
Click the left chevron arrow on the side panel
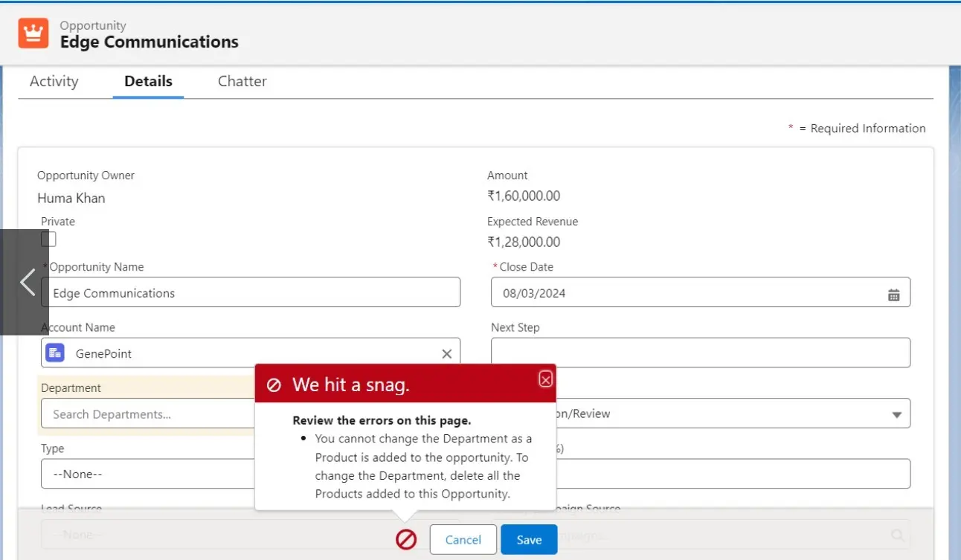[x=28, y=282]
